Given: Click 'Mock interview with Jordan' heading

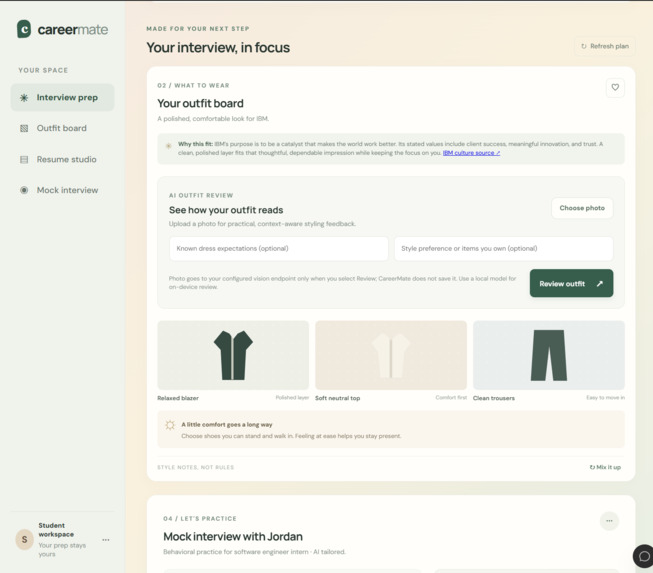Looking at the screenshot, I should pyautogui.click(x=233, y=536).
